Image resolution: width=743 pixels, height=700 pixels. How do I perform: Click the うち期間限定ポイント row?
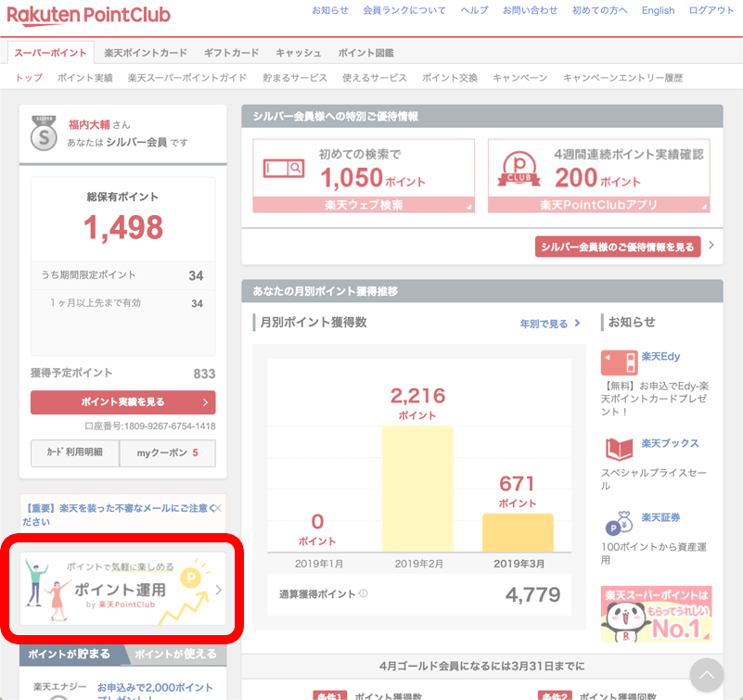point(123,275)
